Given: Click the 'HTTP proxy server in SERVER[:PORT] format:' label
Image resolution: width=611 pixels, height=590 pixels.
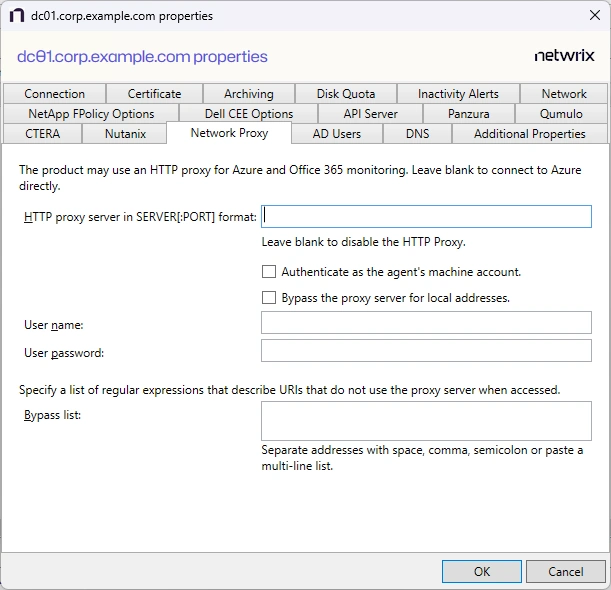Looking at the screenshot, I should coord(140,217).
